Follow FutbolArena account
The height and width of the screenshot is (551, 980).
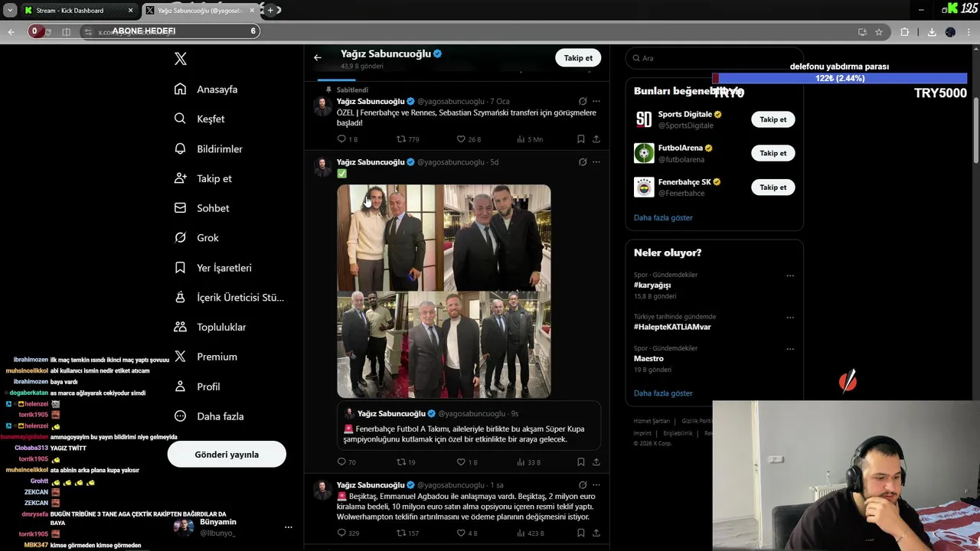click(x=773, y=153)
